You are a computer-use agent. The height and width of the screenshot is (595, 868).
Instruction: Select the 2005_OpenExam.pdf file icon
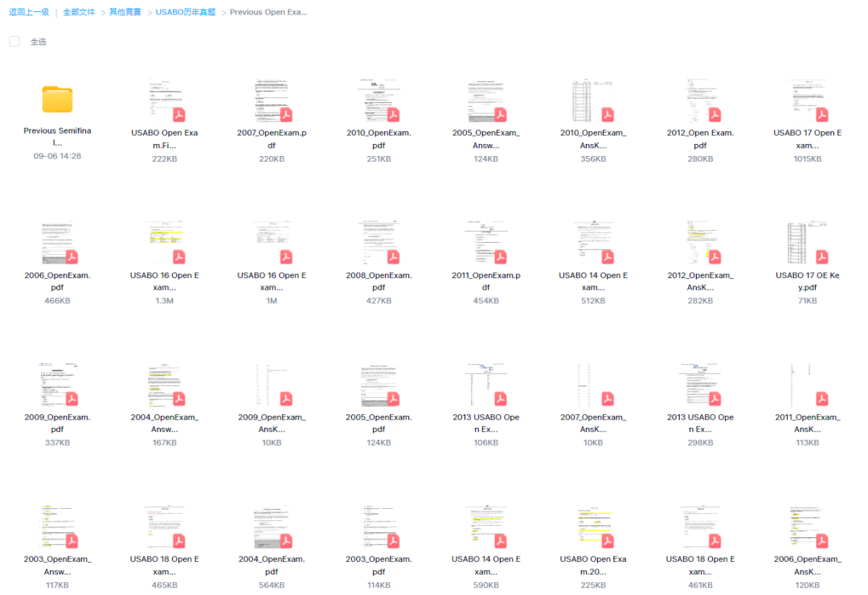click(379, 384)
